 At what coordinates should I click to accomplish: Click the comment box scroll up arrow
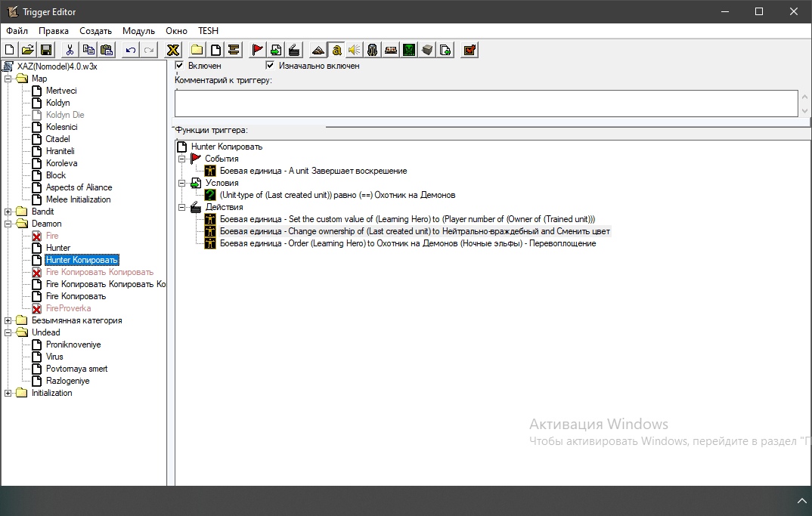pyautogui.click(x=804, y=97)
